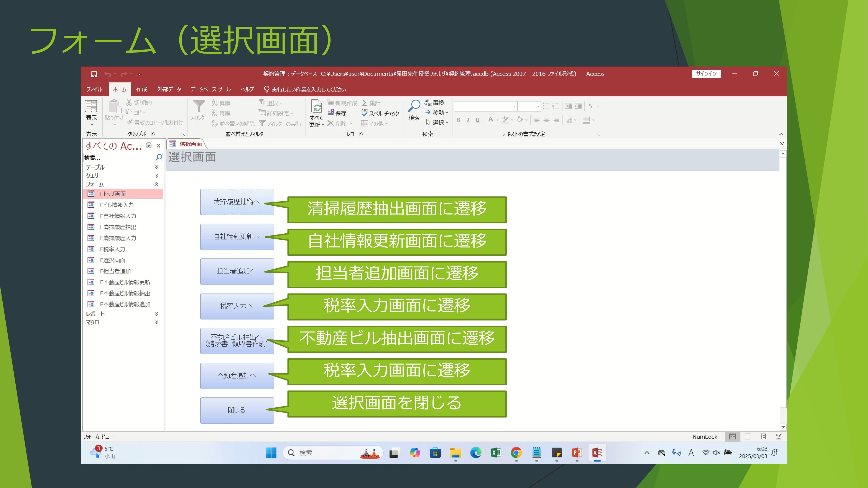Open Chrome from the taskbar
868x488 pixels.
[516, 453]
